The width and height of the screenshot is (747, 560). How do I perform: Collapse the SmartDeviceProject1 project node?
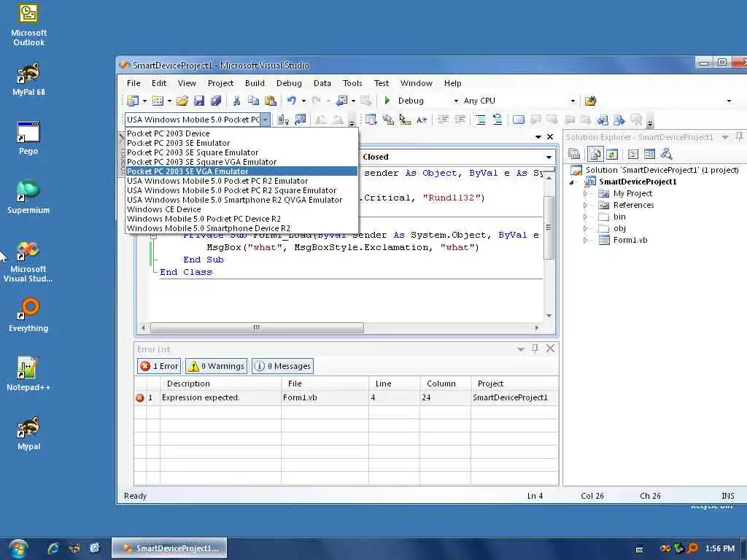[x=572, y=182]
